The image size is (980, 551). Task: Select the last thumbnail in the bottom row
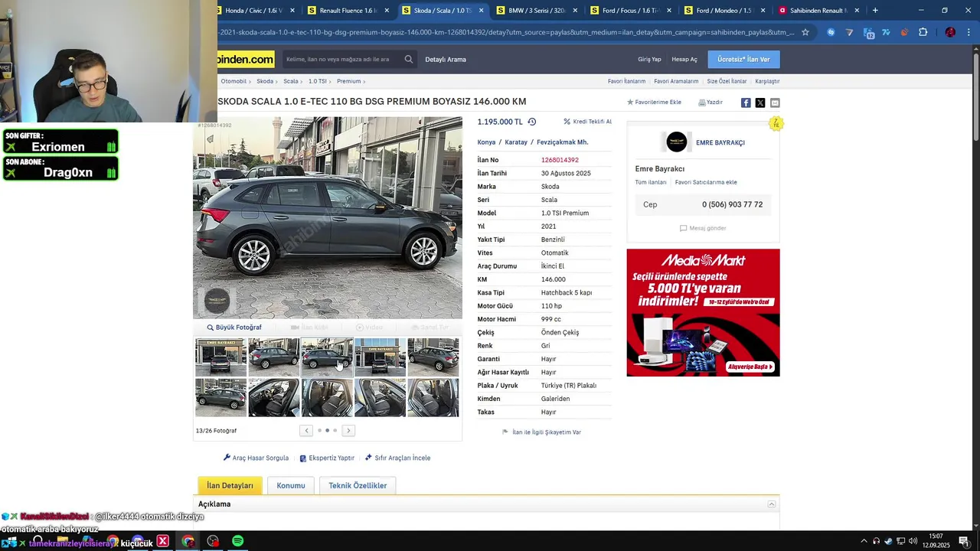(433, 398)
